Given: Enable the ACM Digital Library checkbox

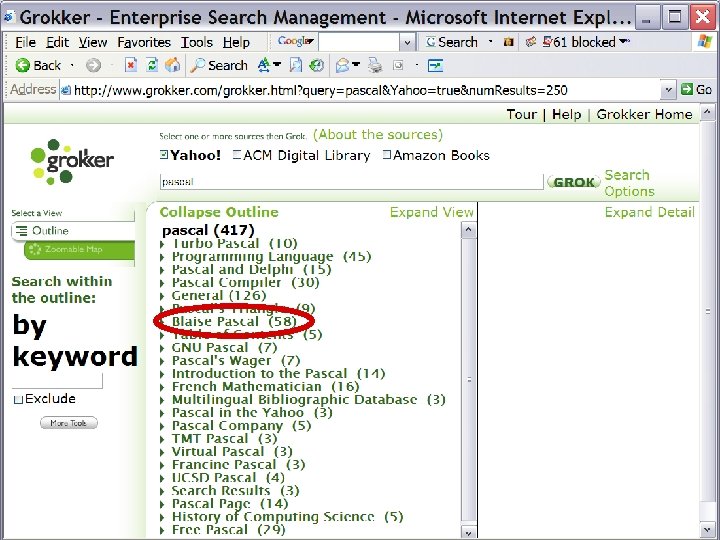Looking at the screenshot, I should [x=237, y=155].
